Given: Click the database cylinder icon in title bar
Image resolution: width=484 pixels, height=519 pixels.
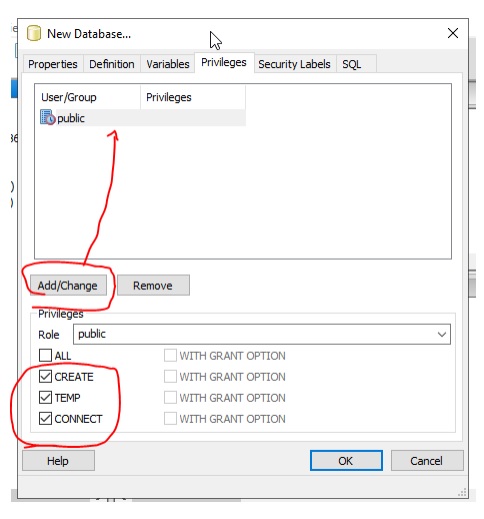Looking at the screenshot, I should pyautogui.click(x=34, y=33).
